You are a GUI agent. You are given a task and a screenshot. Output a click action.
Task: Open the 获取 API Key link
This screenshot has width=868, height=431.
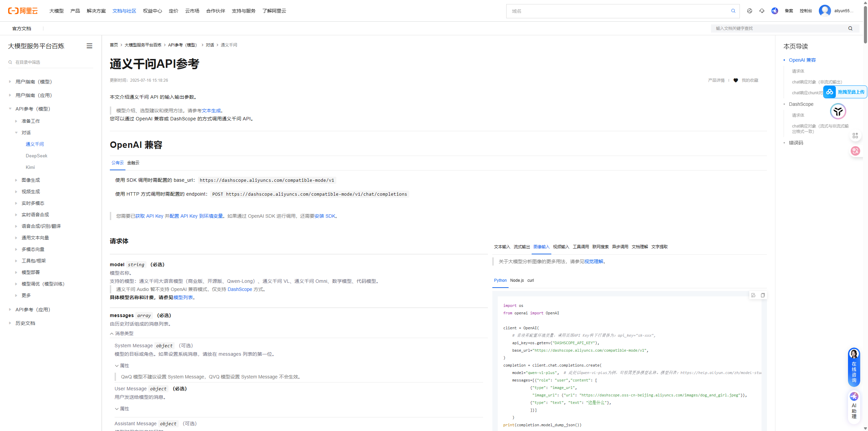coord(149,216)
